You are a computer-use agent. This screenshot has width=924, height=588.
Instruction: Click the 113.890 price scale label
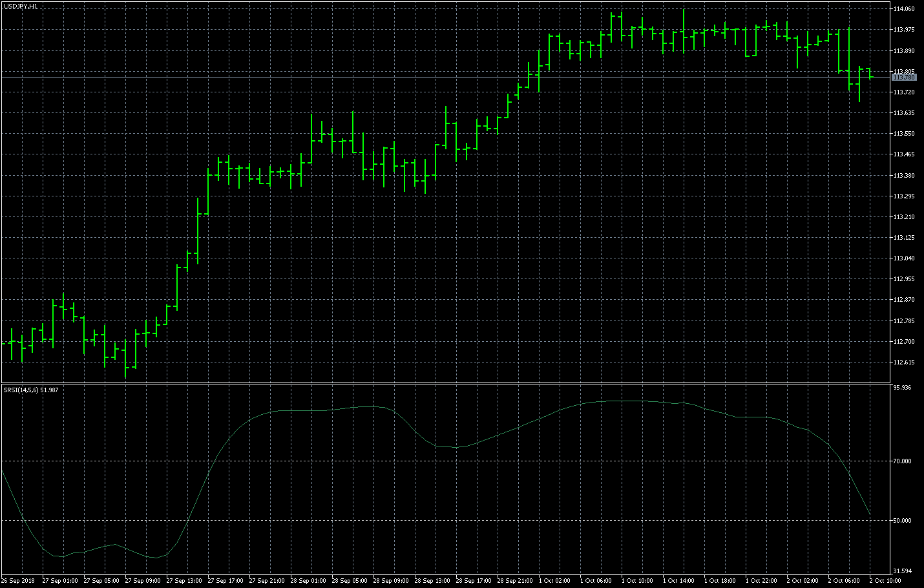click(904, 50)
